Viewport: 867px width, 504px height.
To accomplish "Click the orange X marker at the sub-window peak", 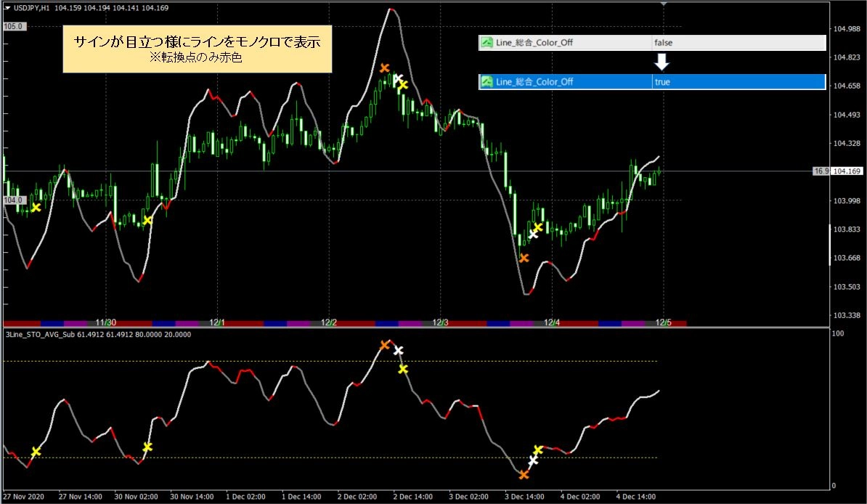I will [x=385, y=345].
